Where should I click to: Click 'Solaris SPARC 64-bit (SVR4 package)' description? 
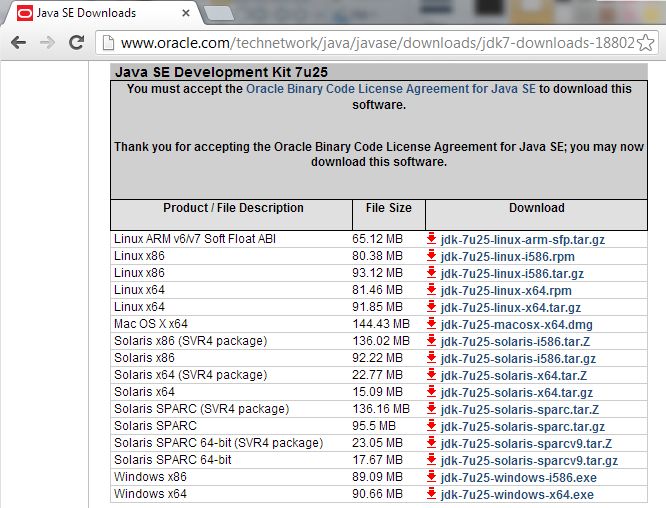click(218, 443)
